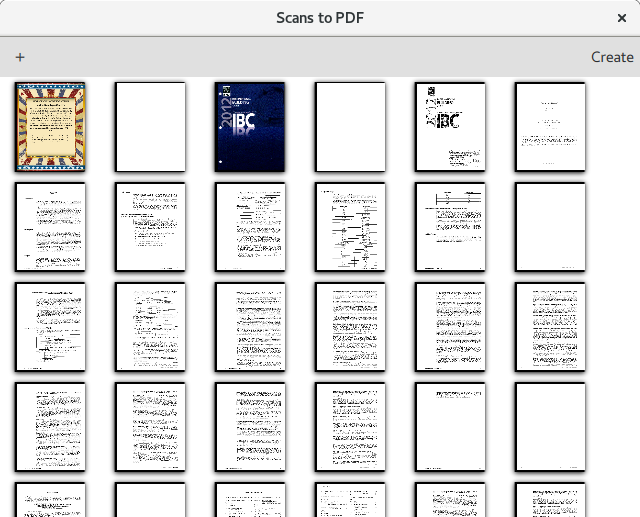Select the blue 2012 IBC cover thumbnail
Screen dimensions: 640x517
pyautogui.click(x=250, y=127)
